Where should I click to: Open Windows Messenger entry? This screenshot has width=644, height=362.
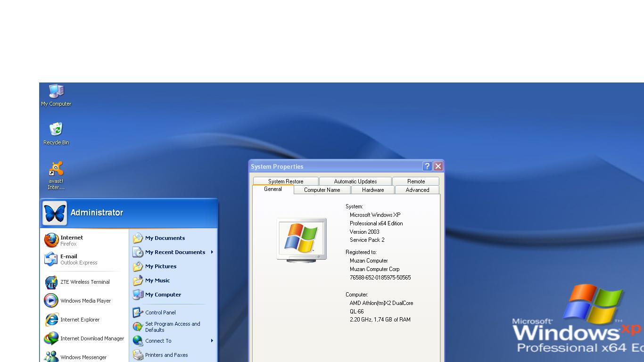84,357
